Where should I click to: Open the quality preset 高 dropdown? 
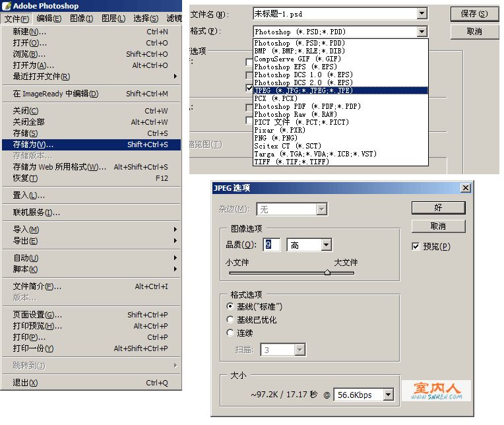(326, 245)
